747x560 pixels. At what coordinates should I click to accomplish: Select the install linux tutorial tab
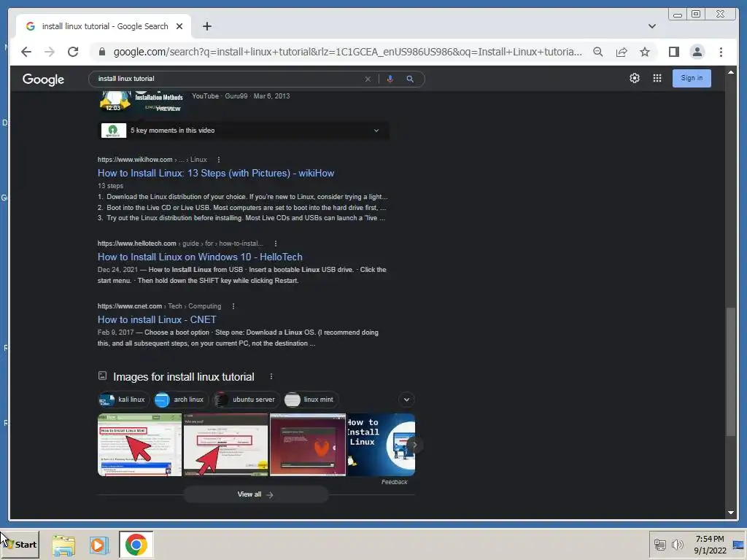click(104, 26)
